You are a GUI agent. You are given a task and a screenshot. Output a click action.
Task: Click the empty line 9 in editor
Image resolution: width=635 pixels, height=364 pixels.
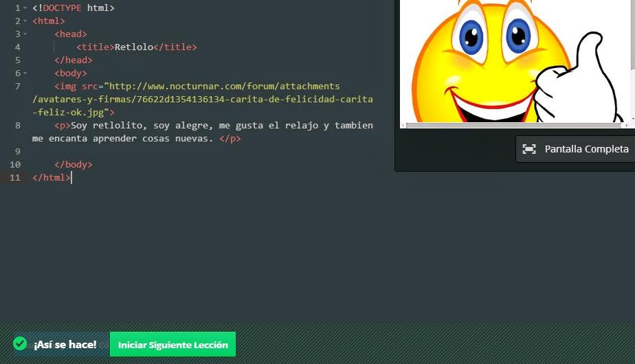(x=203, y=151)
